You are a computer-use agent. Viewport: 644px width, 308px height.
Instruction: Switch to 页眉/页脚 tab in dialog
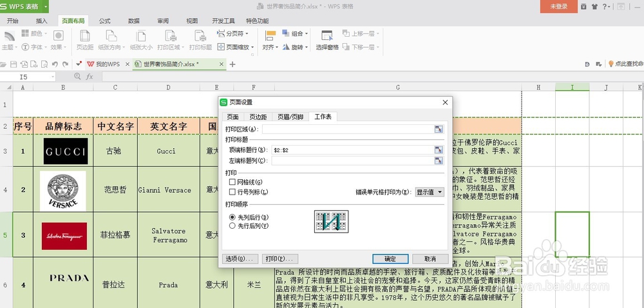pyautogui.click(x=290, y=117)
